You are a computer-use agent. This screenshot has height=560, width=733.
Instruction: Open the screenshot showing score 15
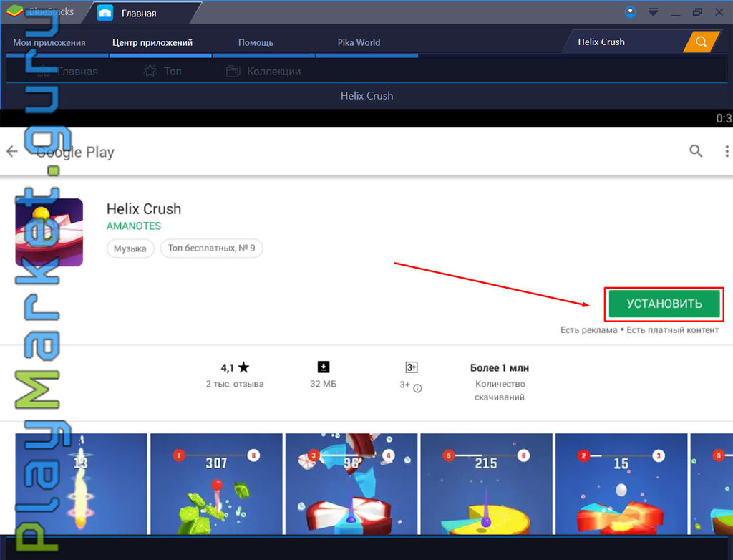point(621,484)
